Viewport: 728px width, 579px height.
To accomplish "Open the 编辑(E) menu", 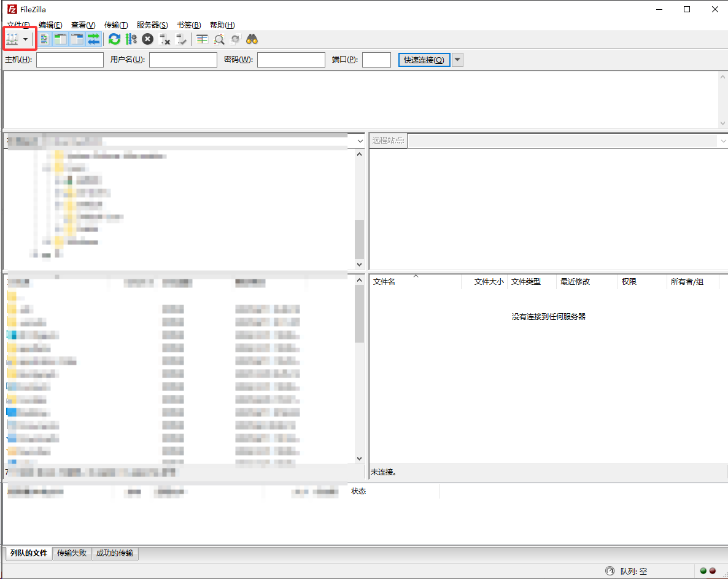I will (50, 25).
